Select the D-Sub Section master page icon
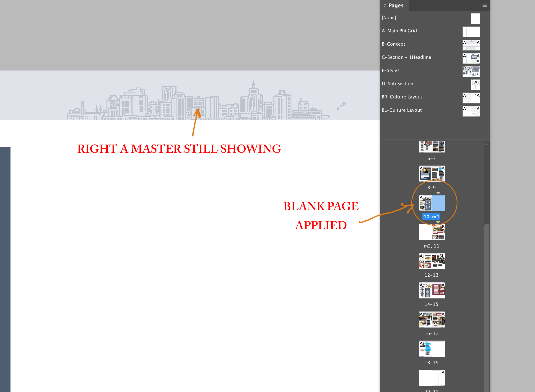The width and height of the screenshot is (535, 392). click(475, 85)
